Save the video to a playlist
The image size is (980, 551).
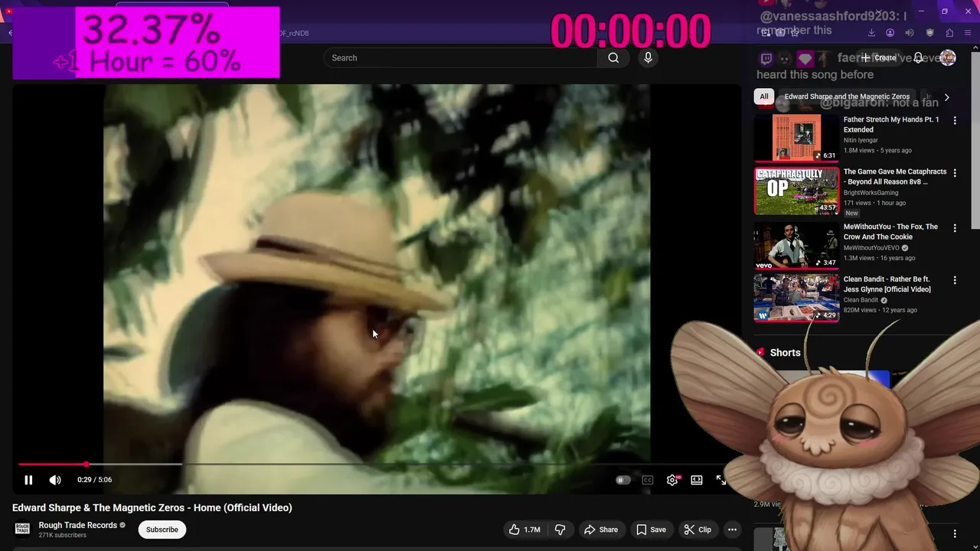pos(651,530)
